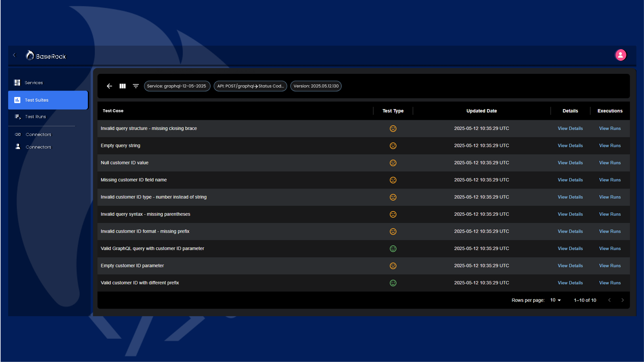This screenshot has width=644, height=362.
Task: View Runs for Empty query string
Action: coord(610,146)
